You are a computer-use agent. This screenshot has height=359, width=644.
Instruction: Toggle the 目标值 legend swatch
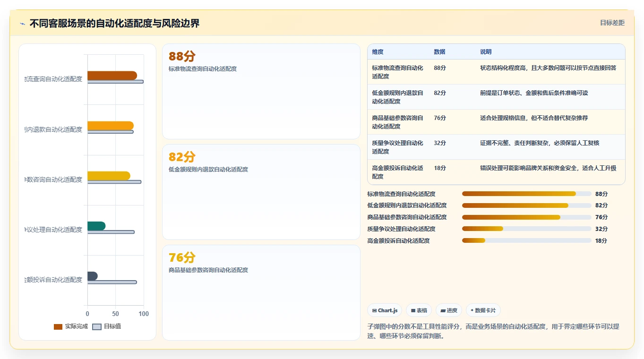click(x=97, y=326)
